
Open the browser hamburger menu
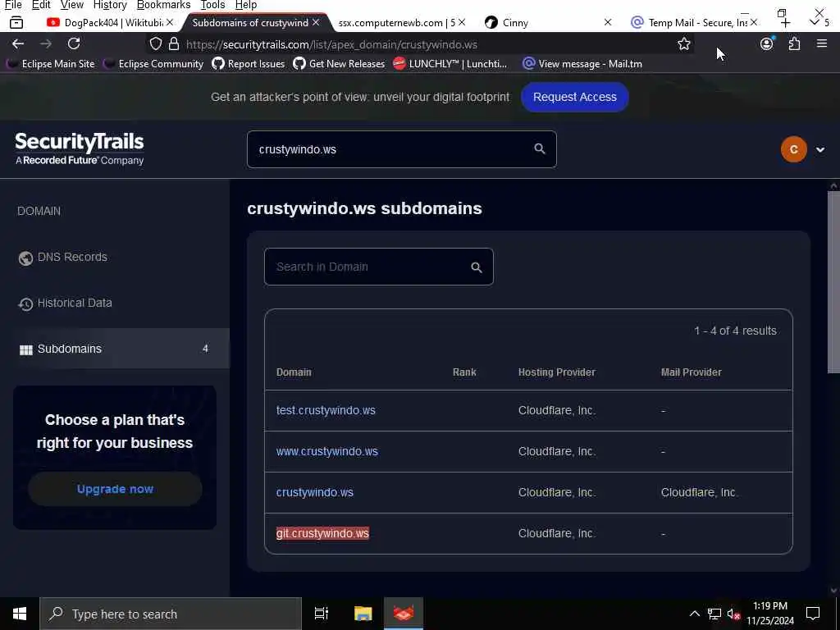coord(822,44)
